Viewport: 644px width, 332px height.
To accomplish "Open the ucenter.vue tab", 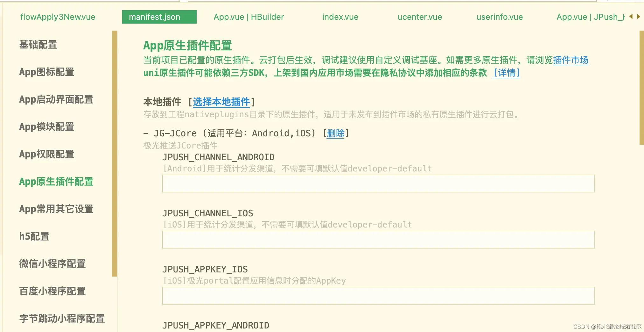I will (x=420, y=17).
